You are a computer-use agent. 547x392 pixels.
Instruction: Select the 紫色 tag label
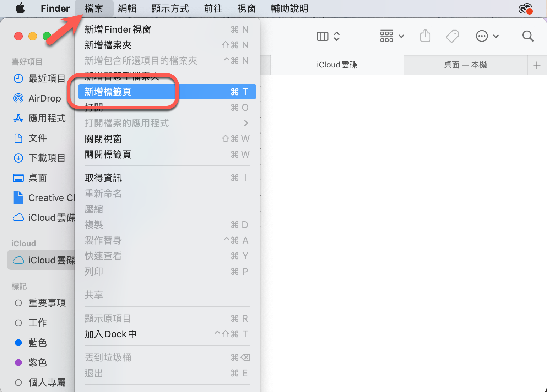coord(38,363)
